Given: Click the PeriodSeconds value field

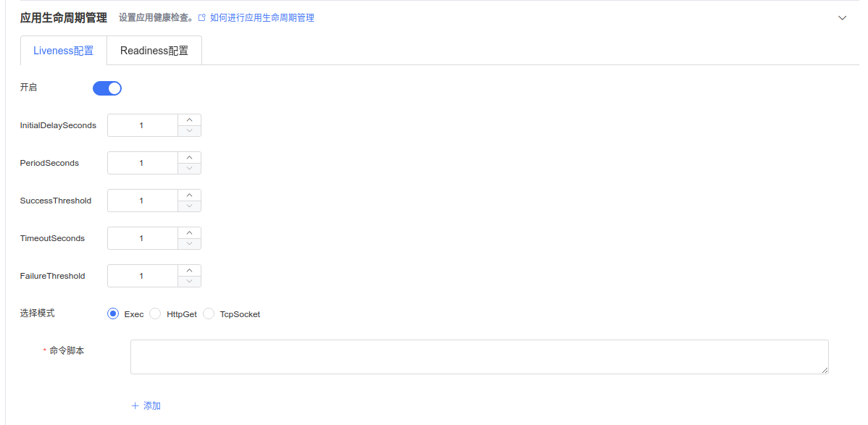Looking at the screenshot, I should coord(142,163).
